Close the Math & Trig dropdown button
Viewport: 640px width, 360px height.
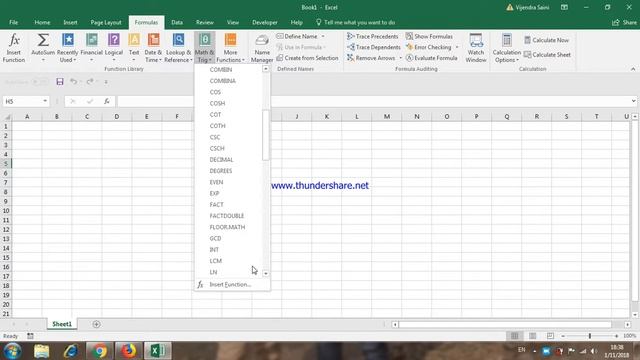click(204, 48)
